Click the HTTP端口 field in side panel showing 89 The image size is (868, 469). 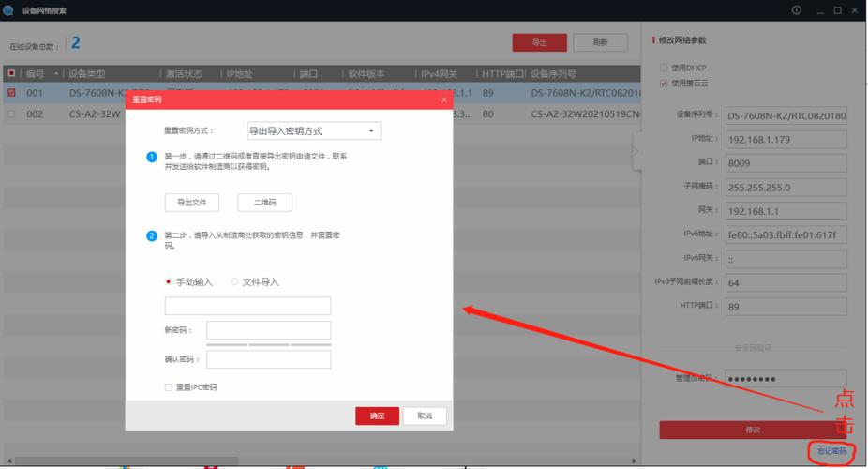pyautogui.click(x=786, y=307)
